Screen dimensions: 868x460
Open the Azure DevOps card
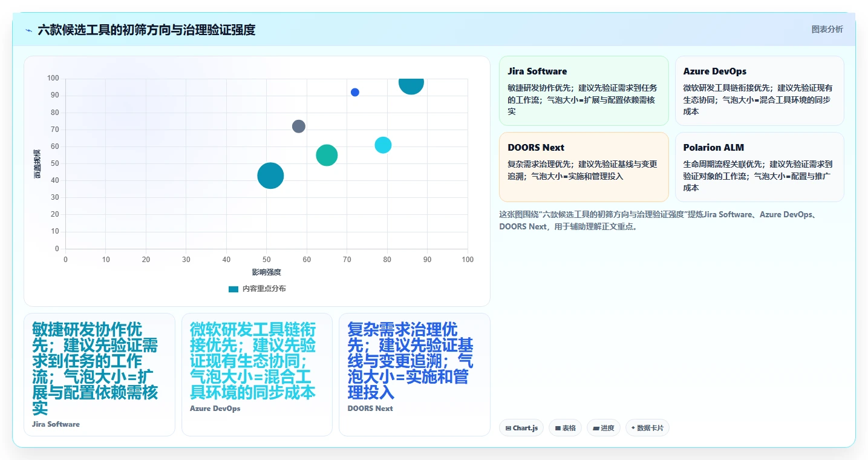[759, 91]
